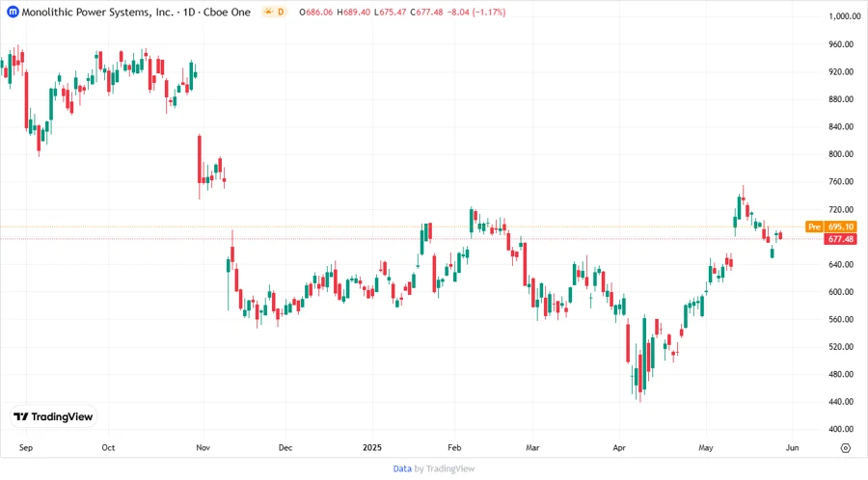Click the Oct label on time axis
The image size is (868, 480).
point(108,447)
